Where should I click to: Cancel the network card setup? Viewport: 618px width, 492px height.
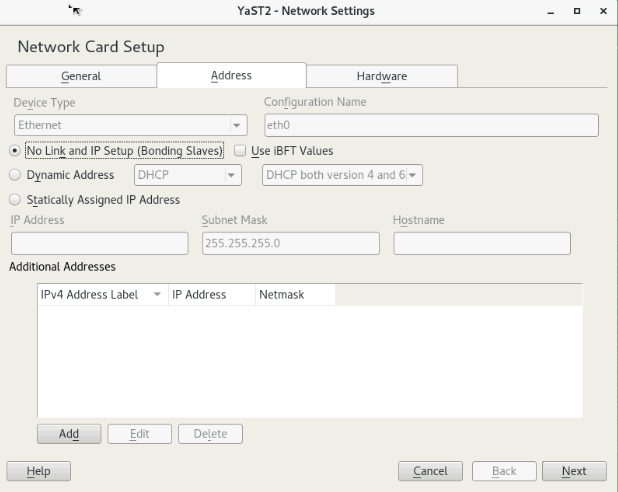pyautogui.click(x=430, y=471)
